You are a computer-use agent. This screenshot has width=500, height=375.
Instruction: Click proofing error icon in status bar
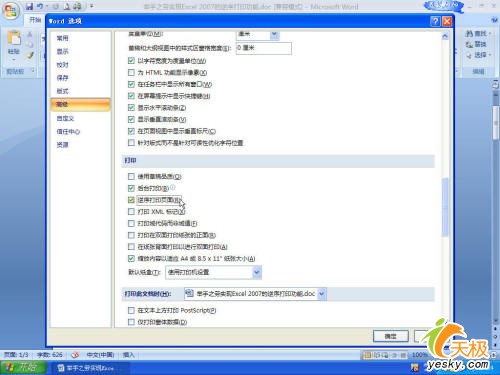point(75,355)
